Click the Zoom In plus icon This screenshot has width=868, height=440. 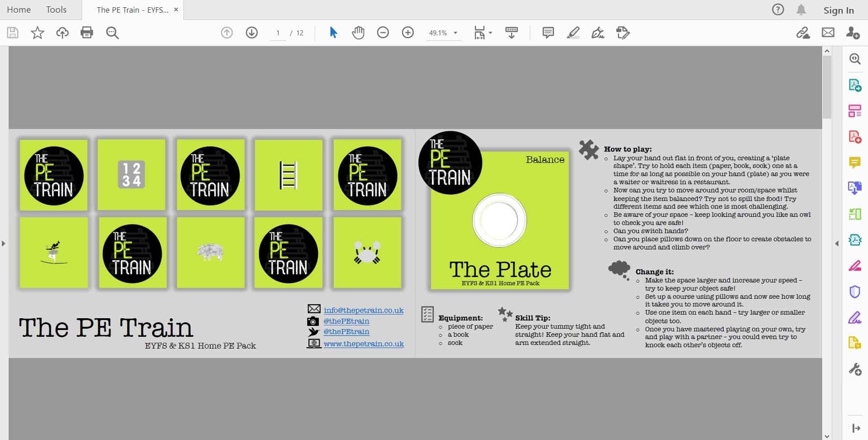click(x=408, y=33)
